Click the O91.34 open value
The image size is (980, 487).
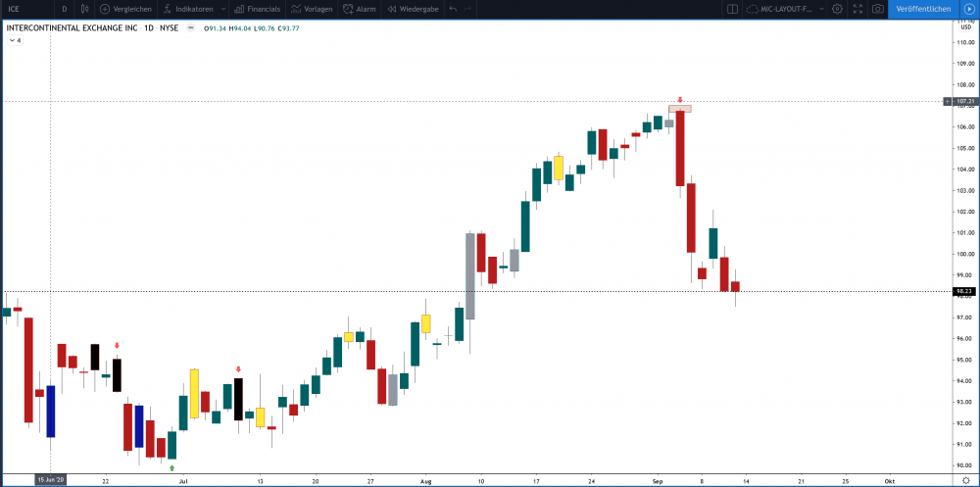pyautogui.click(x=217, y=28)
